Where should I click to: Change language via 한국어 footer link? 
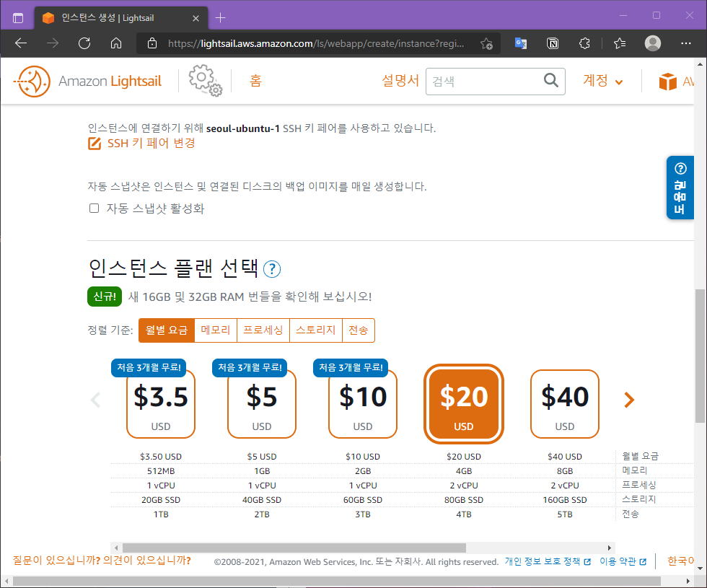pyautogui.click(x=680, y=561)
